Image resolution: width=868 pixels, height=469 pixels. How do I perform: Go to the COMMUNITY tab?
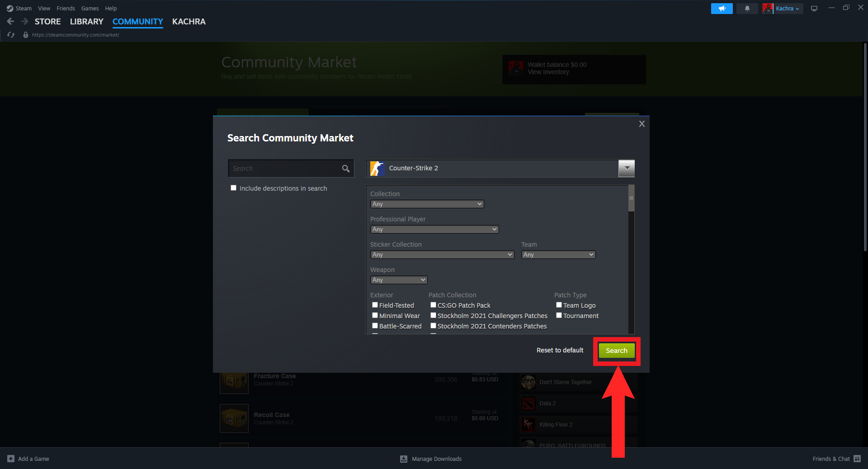point(138,22)
